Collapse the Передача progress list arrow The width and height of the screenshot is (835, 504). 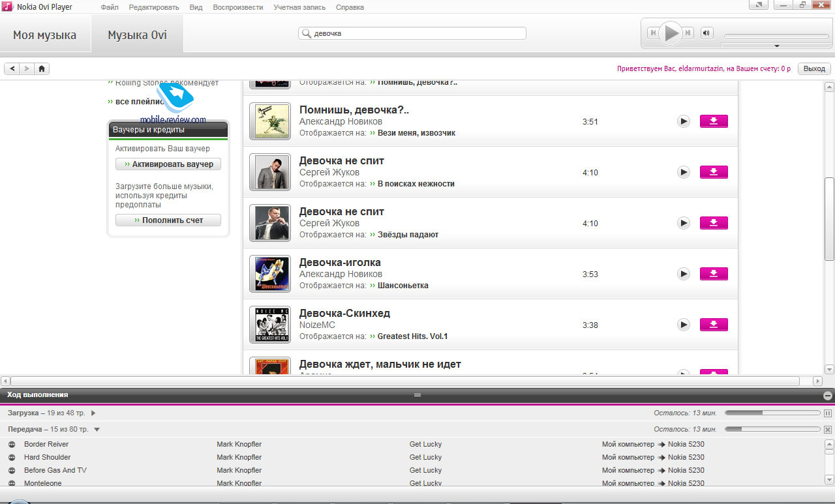coord(97,429)
